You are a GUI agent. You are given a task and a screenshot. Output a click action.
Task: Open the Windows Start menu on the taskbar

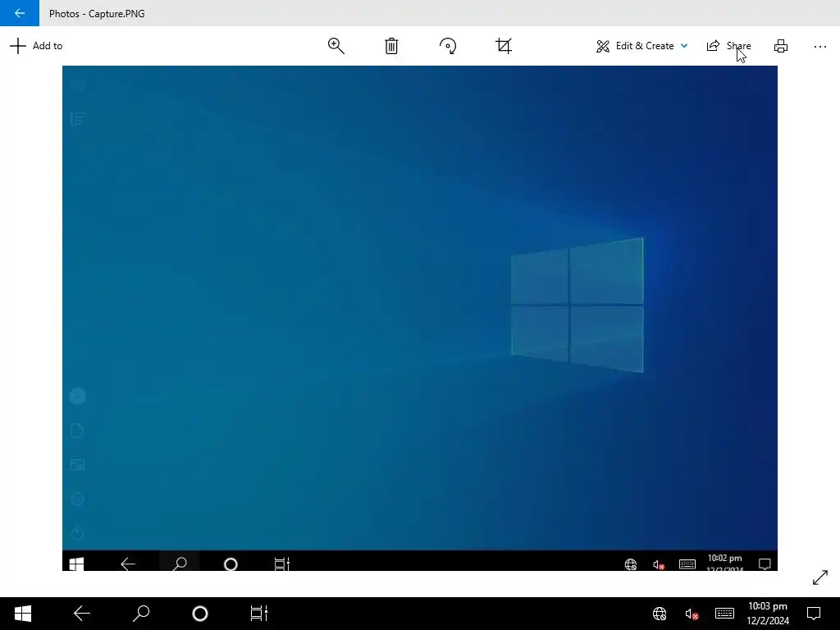tap(22, 614)
